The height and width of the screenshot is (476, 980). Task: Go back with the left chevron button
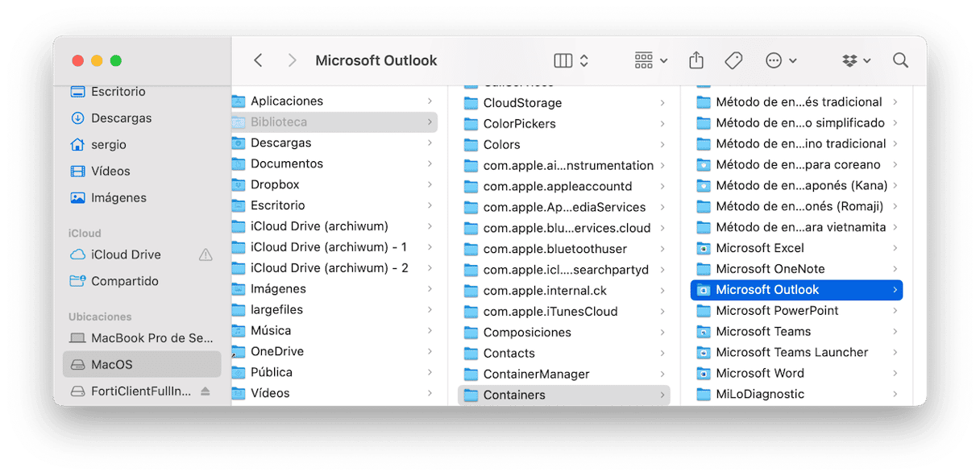tap(258, 60)
